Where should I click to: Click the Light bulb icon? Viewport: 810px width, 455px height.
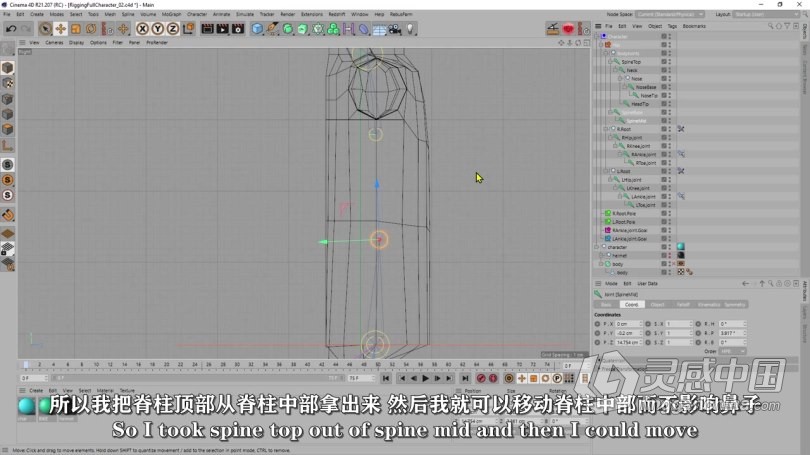point(410,29)
